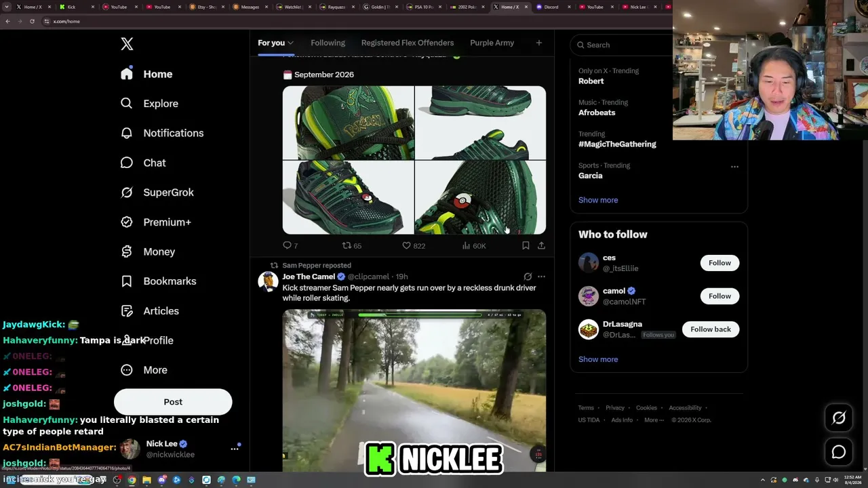Open Google Chrome from the taskbar
The width and height of the screenshot is (868, 488).
pos(132,480)
